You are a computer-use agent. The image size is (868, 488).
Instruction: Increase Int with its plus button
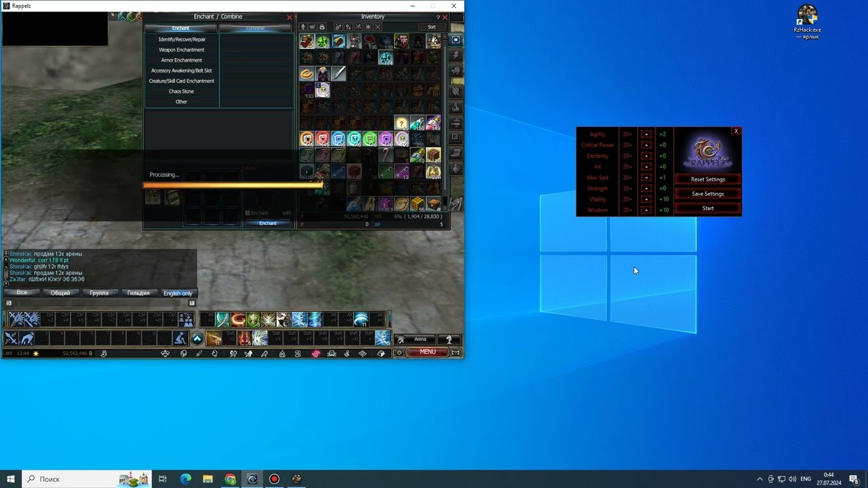(x=646, y=167)
